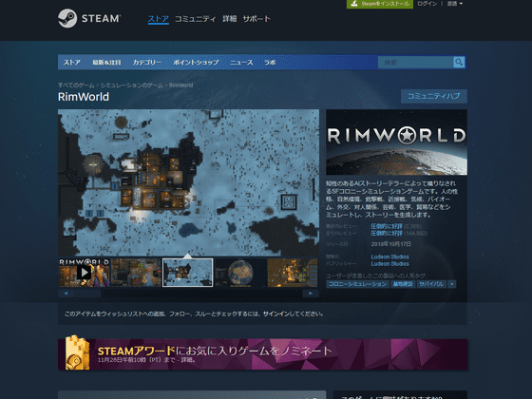Open the コミュニティ header menu
Image resolution: width=532 pixels, height=399 pixels.
pos(195,19)
